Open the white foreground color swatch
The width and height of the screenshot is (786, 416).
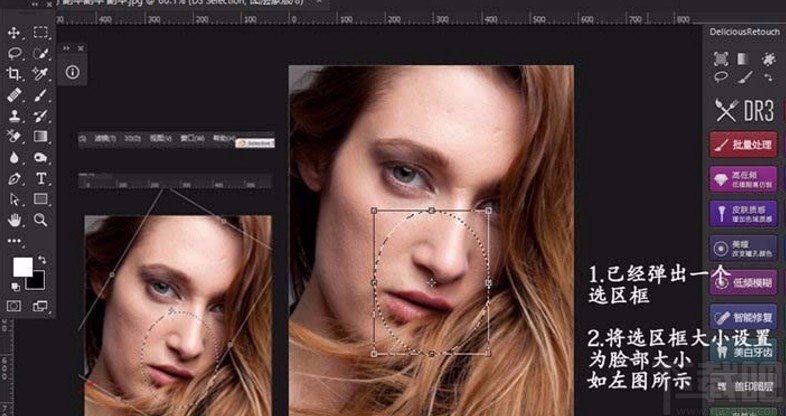[23, 267]
